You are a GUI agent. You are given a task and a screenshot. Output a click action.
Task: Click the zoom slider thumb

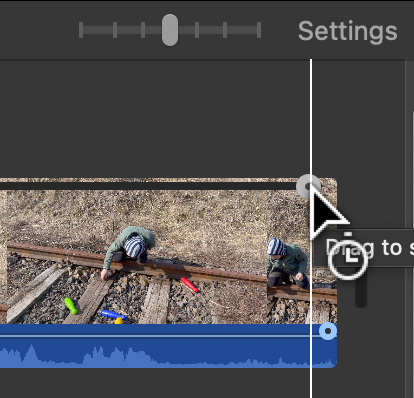tap(170, 30)
